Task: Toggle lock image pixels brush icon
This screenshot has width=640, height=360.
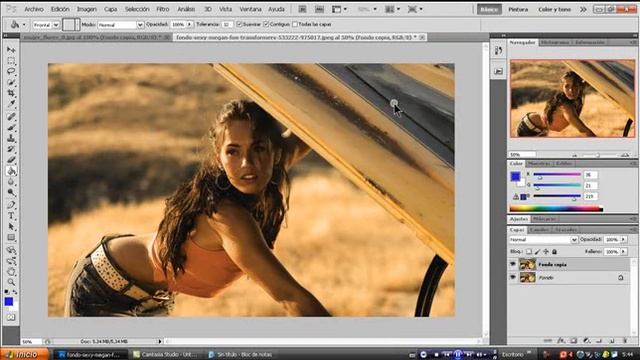Action: tap(537, 252)
